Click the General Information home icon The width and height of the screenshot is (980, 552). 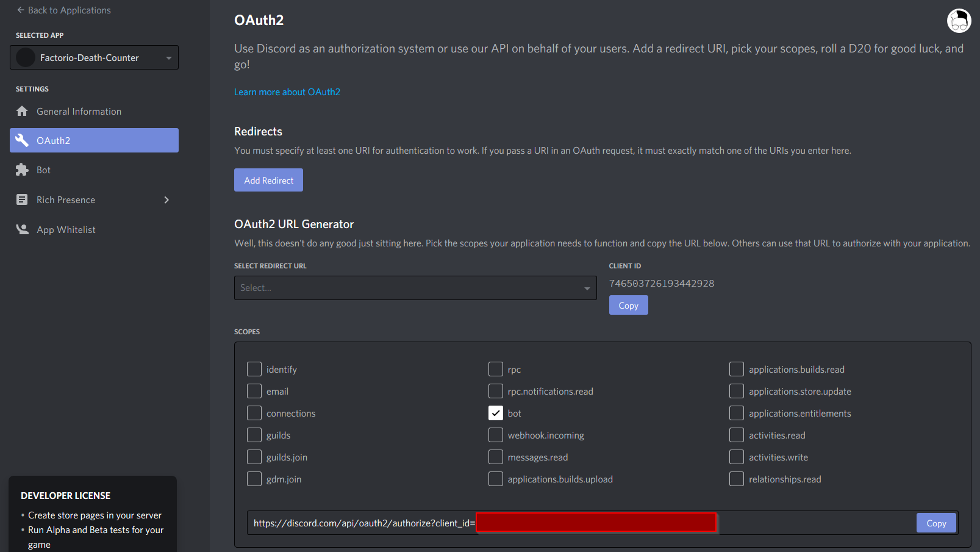point(22,111)
